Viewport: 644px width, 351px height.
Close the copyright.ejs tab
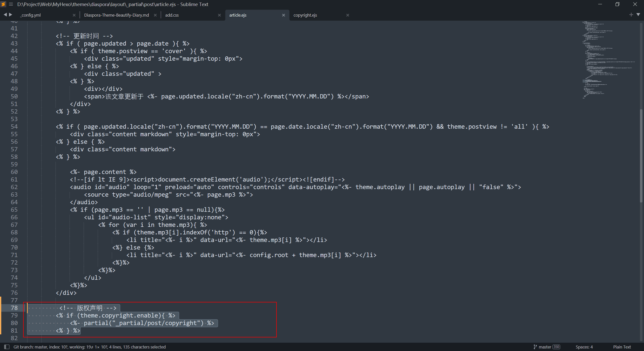click(x=348, y=15)
